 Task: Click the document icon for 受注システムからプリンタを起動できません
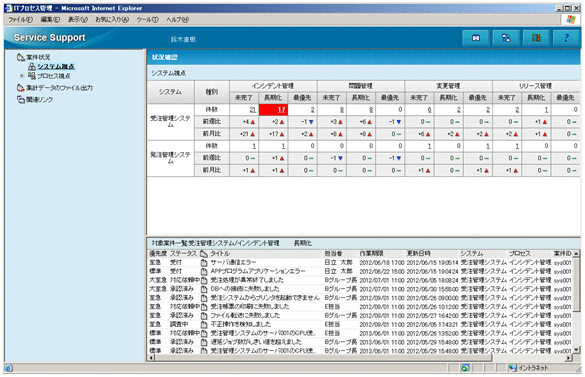point(204,298)
